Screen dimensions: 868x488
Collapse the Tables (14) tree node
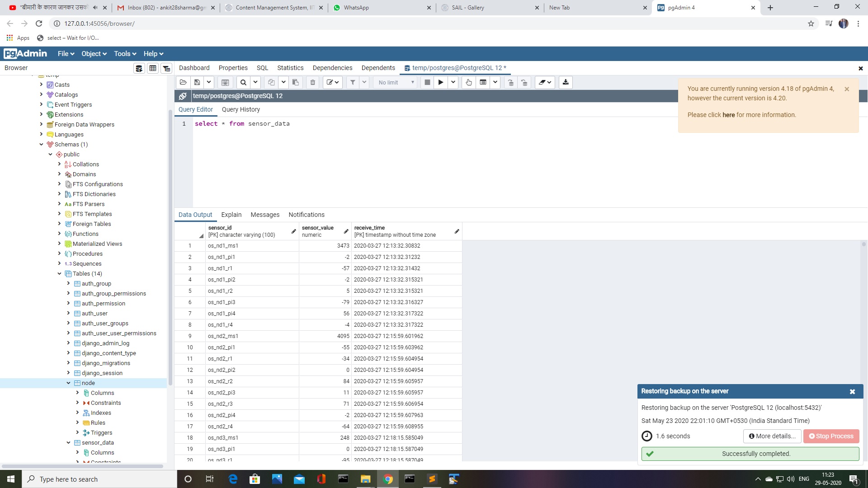[59, 273]
